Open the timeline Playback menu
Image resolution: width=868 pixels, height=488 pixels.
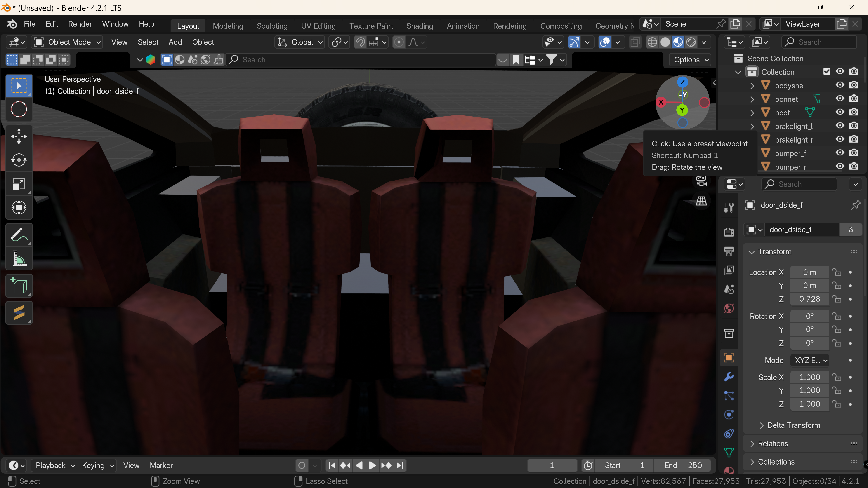pos(54,465)
